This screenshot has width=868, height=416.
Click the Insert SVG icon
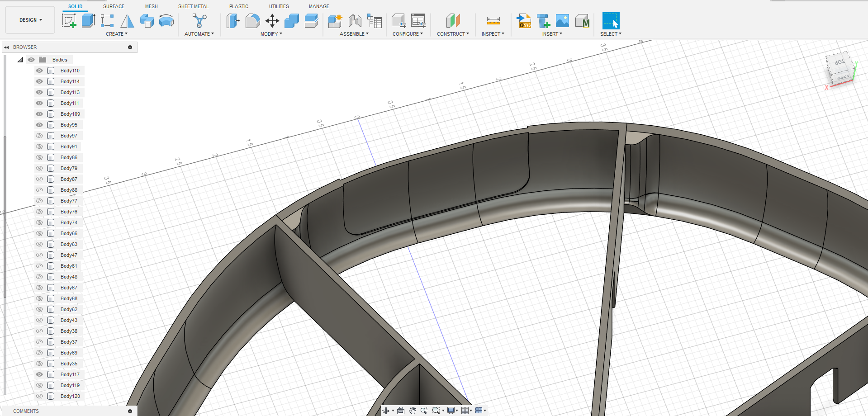click(524, 21)
